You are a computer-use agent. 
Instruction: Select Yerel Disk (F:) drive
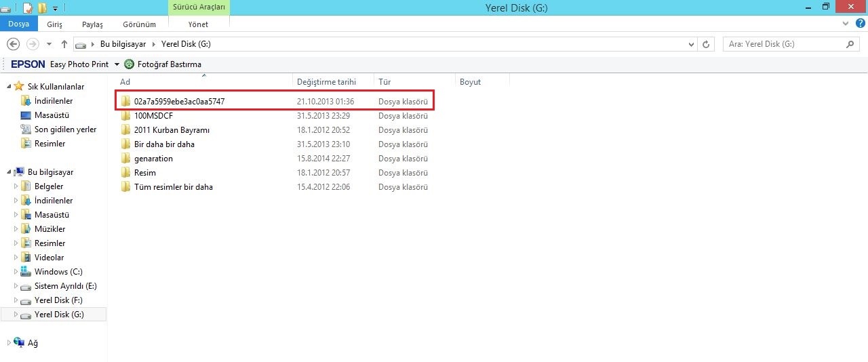click(x=58, y=300)
